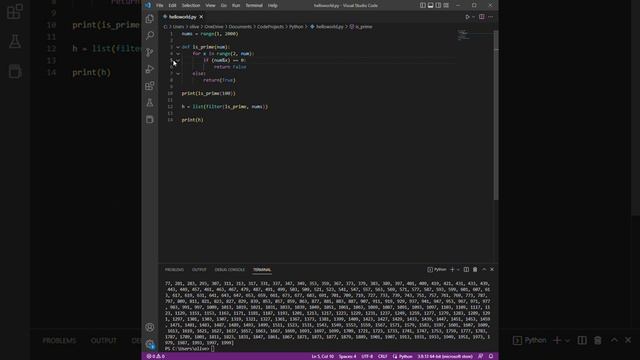Create a new terminal with plus icon
The width and height of the screenshot is (640, 360).
coord(452,269)
